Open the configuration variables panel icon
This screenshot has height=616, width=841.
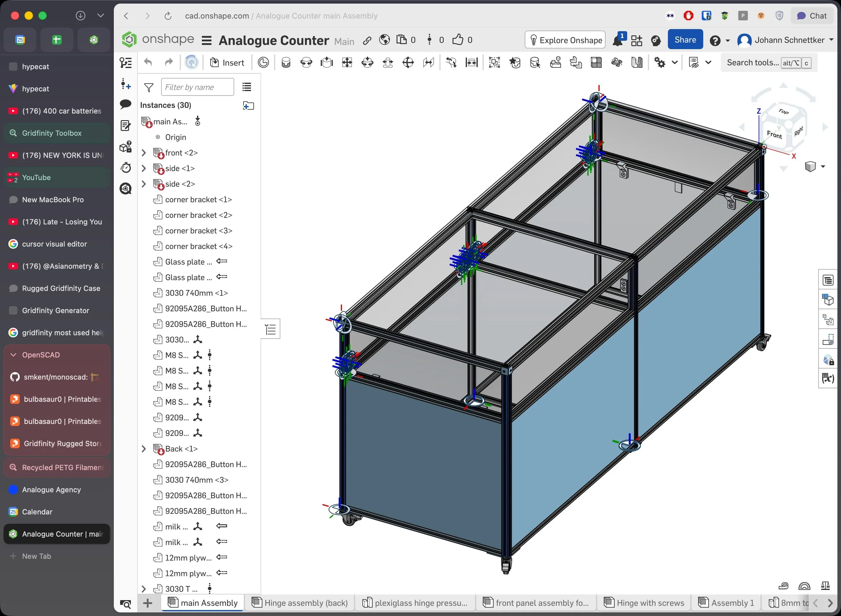(x=828, y=378)
